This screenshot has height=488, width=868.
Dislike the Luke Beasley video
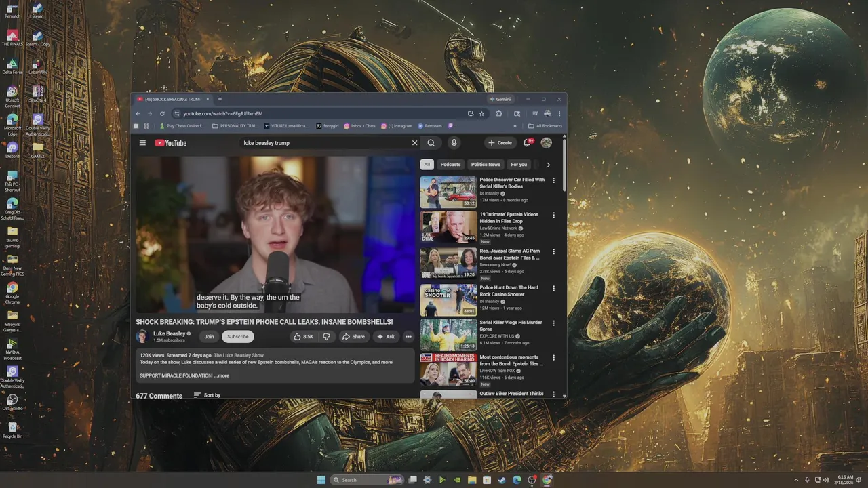(x=326, y=337)
